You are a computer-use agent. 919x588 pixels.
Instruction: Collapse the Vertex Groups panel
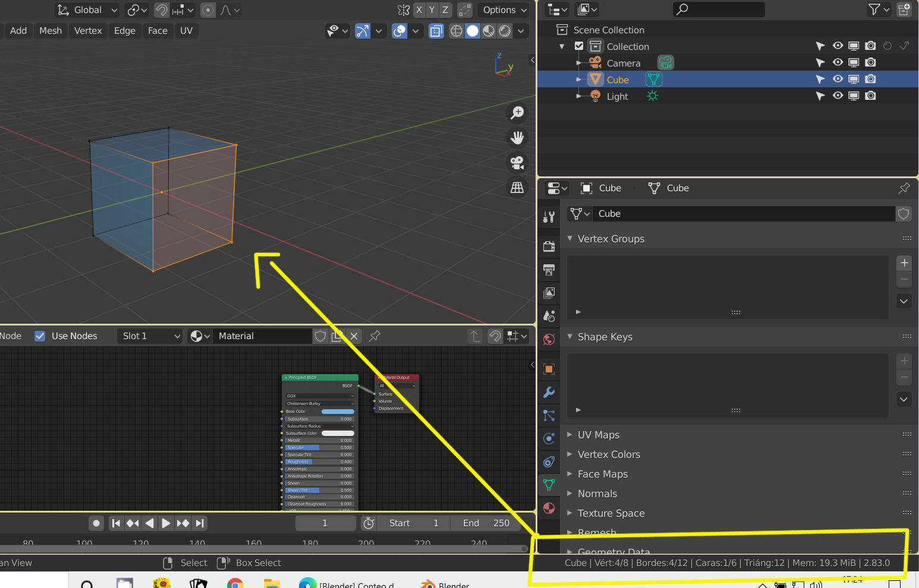coord(570,239)
